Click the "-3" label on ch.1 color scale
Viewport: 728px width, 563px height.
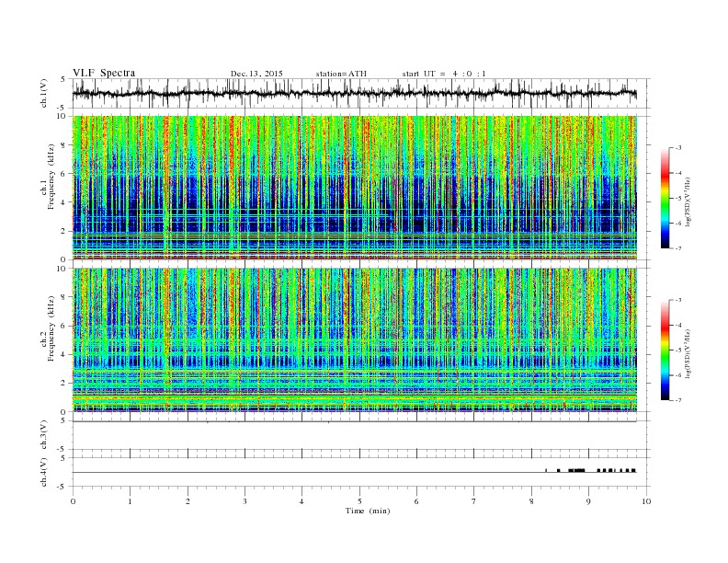coord(677,148)
